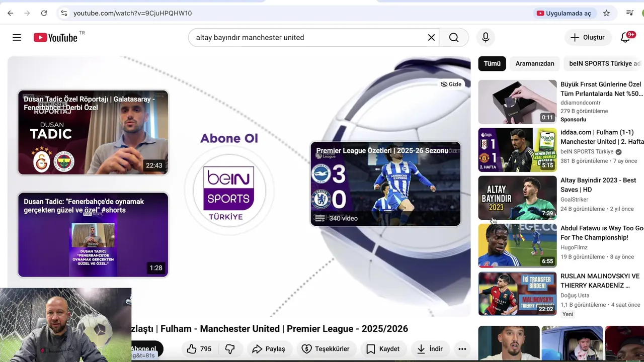This screenshot has width=644, height=362.
Task: Subscribe via beIN SPORTS Türkiye channel logo
Action: (229, 192)
